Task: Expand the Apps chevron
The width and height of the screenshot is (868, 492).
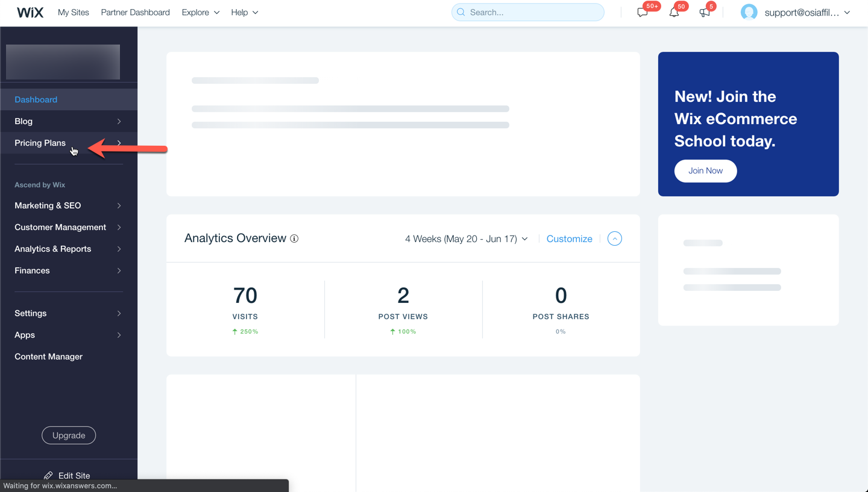Action: [119, 335]
